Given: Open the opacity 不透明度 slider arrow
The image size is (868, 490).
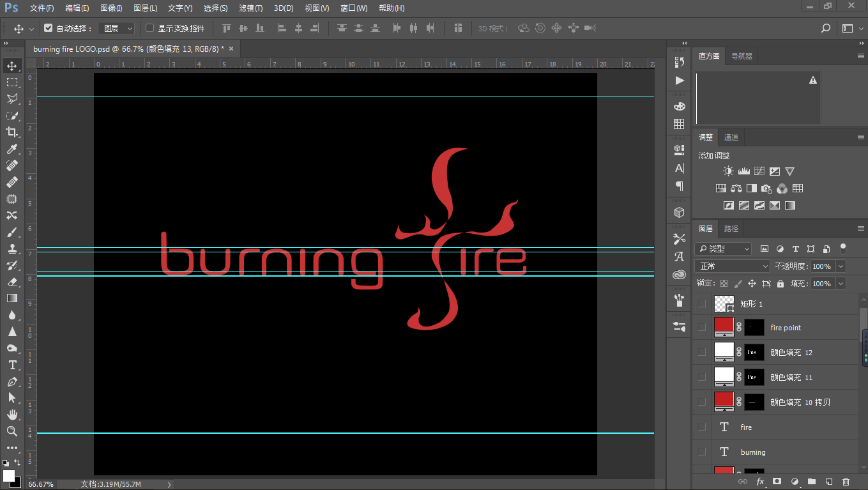Looking at the screenshot, I should coord(841,266).
